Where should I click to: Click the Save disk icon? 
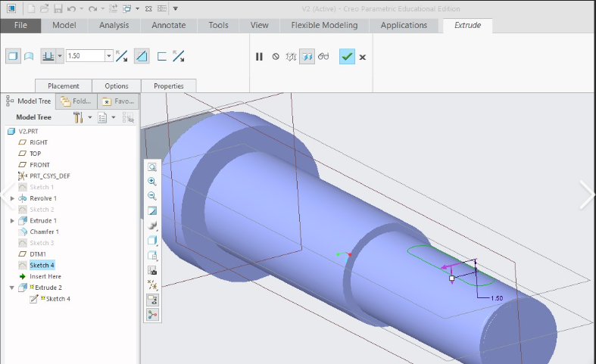(x=58, y=8)
